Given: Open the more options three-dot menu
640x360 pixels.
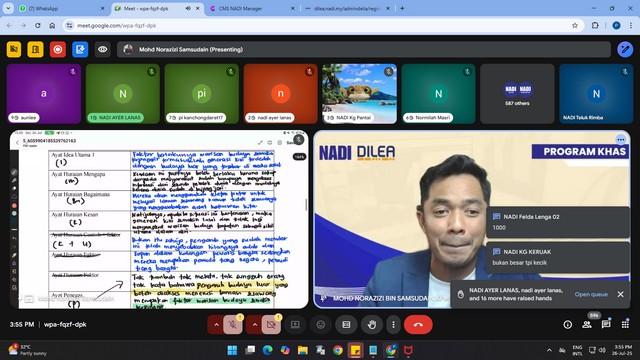Looking at the screenshot, I should 393,325.
